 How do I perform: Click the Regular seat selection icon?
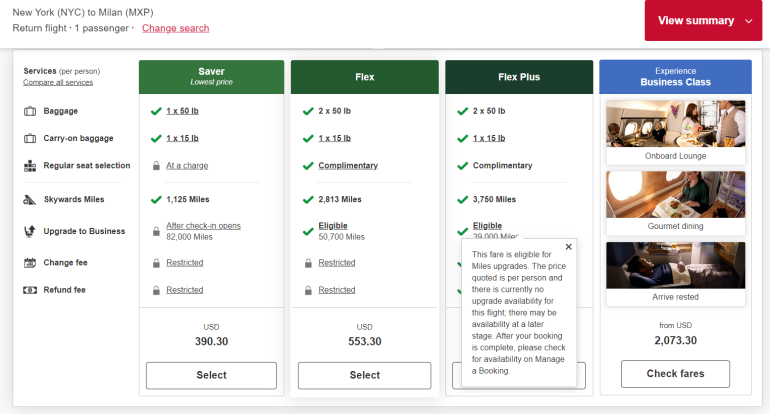[30, 166]
